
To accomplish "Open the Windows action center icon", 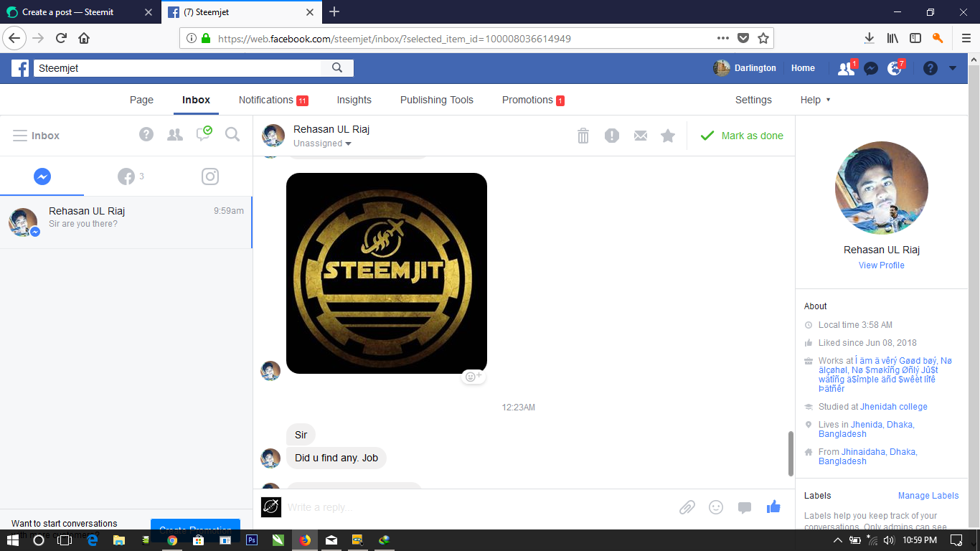I will coord(956,540).
